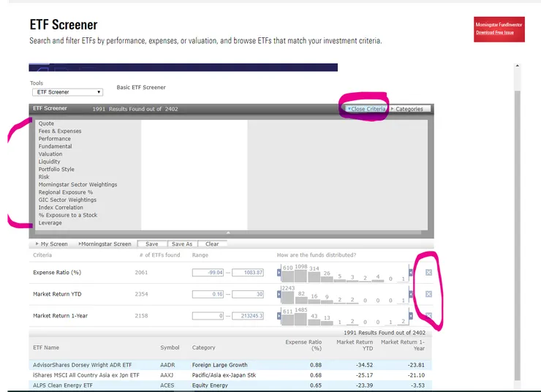Click the page scrollbar up arrow

(x=517, y=66)
